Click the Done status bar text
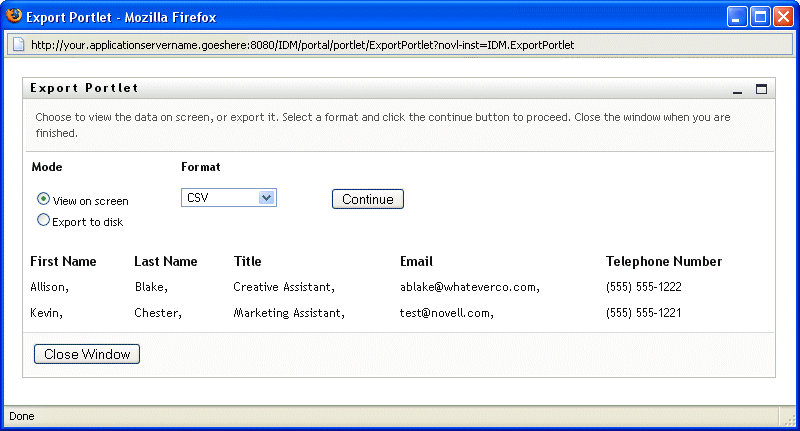The image size is (800, 431). [x=22, y=416]
